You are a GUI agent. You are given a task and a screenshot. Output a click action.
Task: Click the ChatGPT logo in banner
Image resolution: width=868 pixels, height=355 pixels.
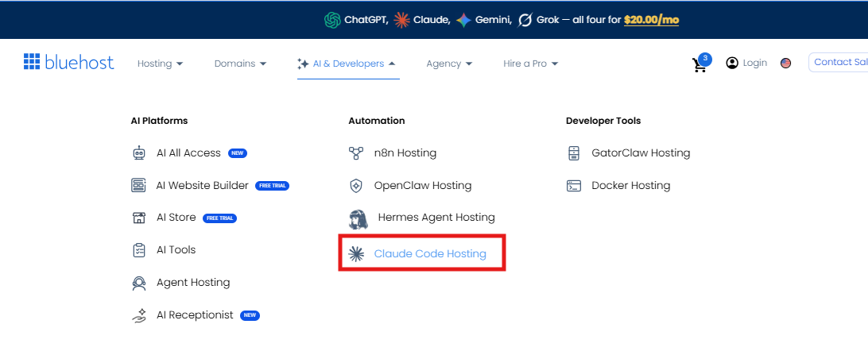click(331, 21)
